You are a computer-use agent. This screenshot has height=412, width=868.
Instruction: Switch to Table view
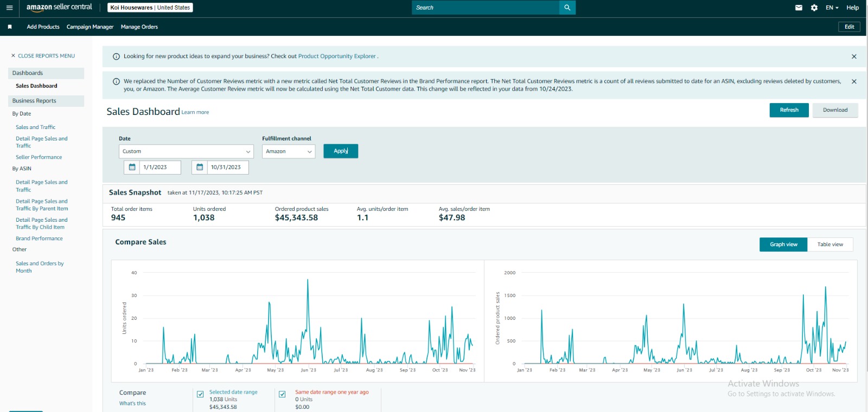click(x=830, y=244)
